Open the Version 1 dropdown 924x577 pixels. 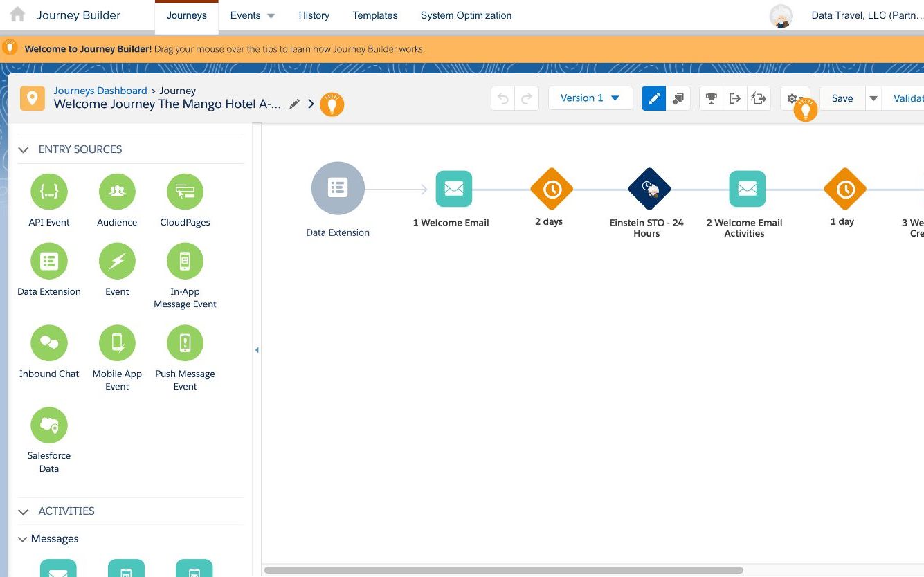coord(590,98)
